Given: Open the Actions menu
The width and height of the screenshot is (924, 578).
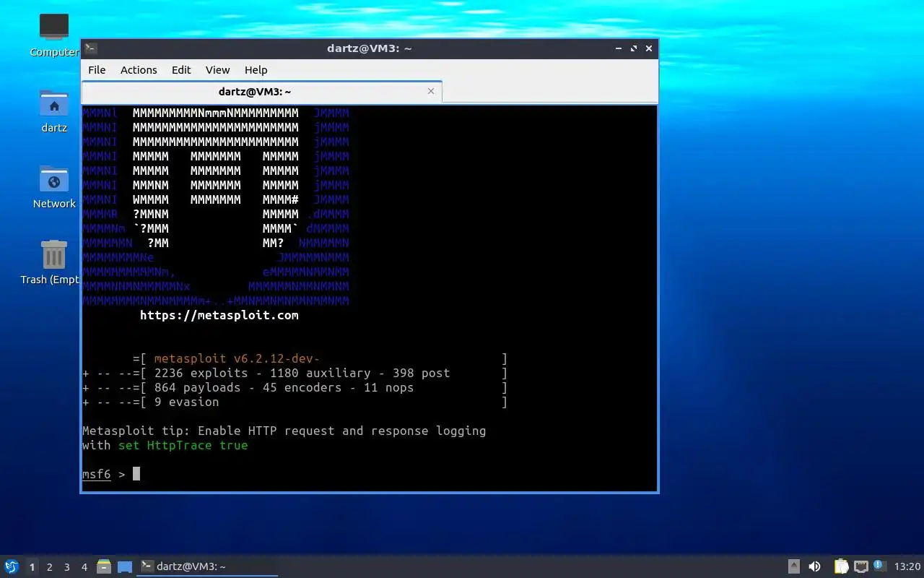Looking at the screenshot, I should [x=139, y=70].
